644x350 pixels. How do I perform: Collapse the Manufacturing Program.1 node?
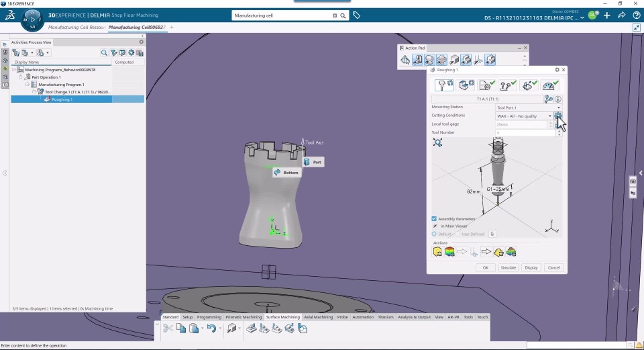tap(27, 85)
